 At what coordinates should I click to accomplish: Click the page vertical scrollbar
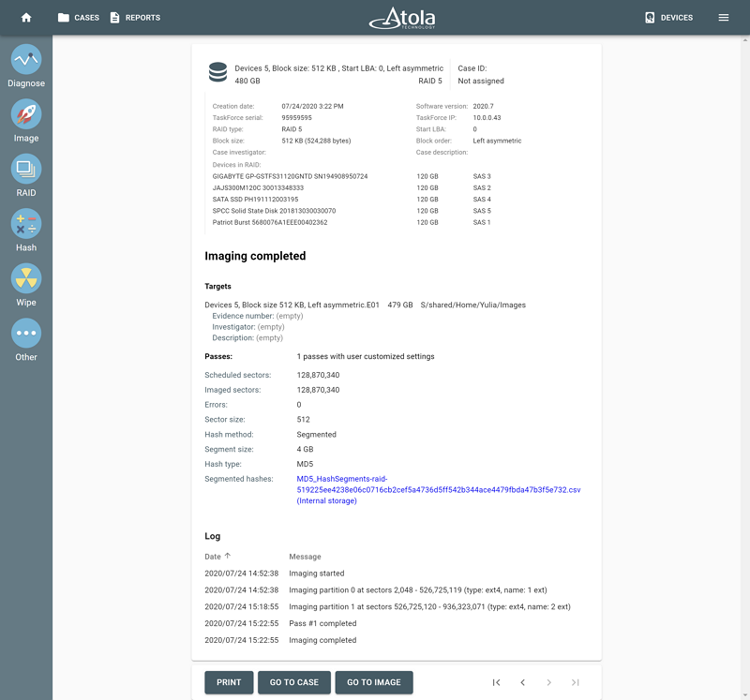tap(745, 367)
